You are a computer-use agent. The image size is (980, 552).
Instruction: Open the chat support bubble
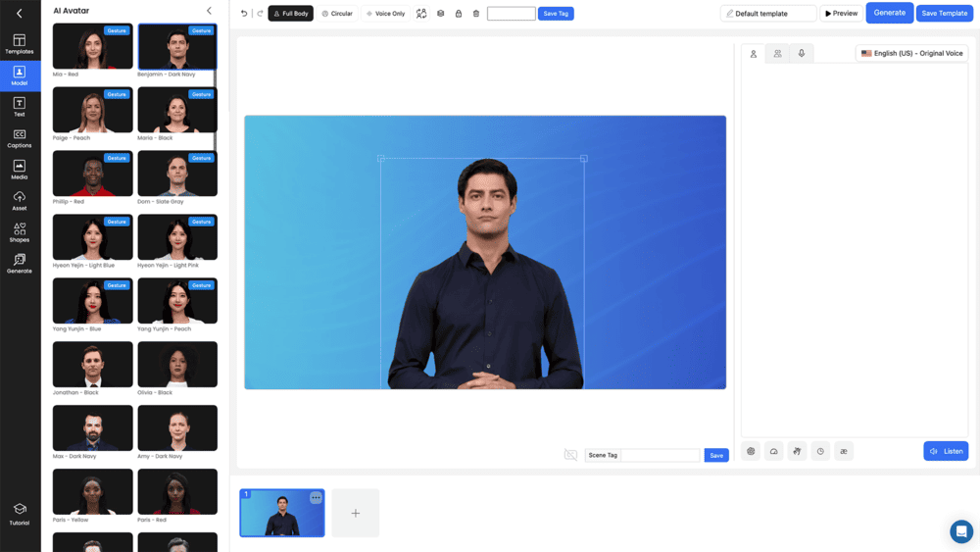(961, 531)
